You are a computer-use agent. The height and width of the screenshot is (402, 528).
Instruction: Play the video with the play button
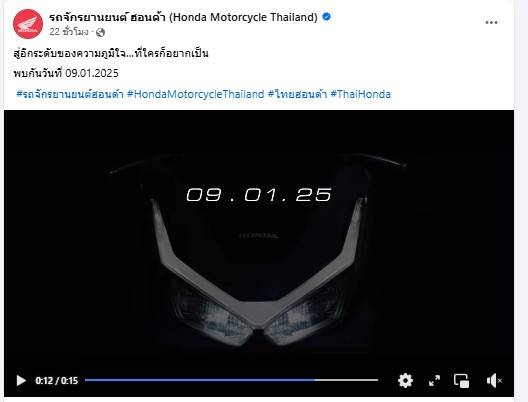tap(21, 380)
